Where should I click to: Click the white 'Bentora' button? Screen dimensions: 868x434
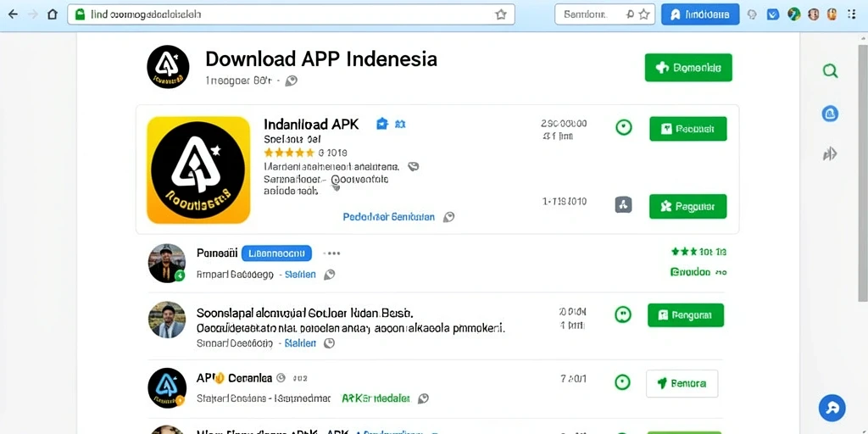coord(682,383)
